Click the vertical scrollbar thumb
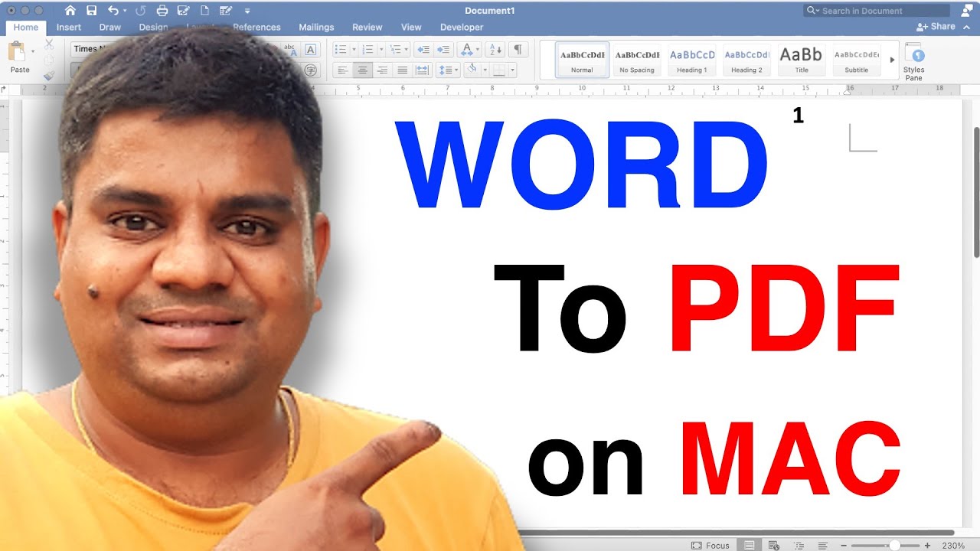The height and width of the screenshot is (551, 980). [x=976, y=191]
